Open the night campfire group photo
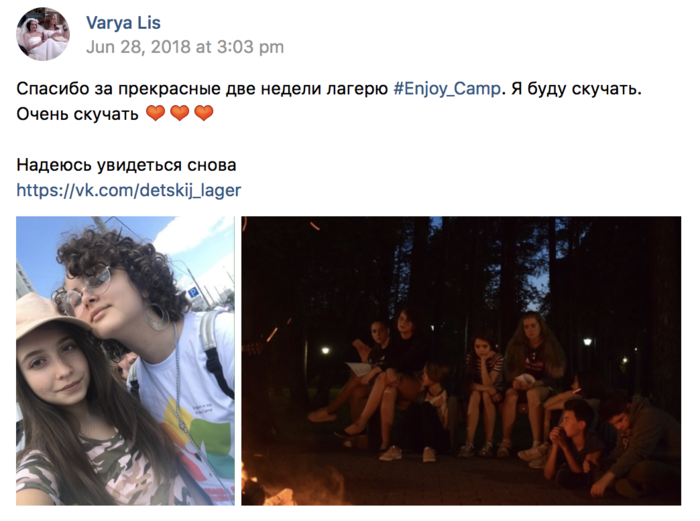 (461, 361)
